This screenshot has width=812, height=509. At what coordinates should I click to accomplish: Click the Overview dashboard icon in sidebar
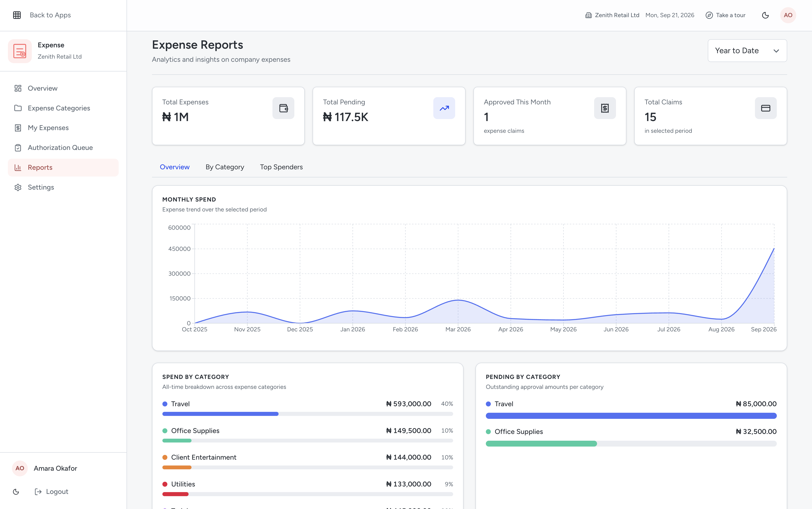coord(18,88)
